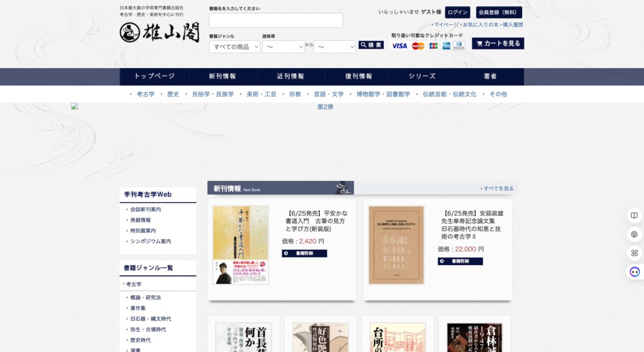Screen dimensions: 644x352
Task: Open 弥生・古墳時代 sidebar genre
Action: pyautogui.click(x=148, y=329)
